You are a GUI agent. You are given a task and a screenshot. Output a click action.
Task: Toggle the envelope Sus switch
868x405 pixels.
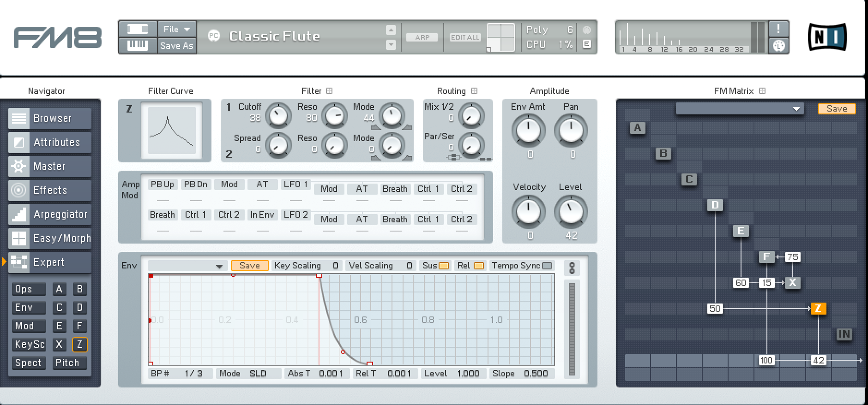(x=444, y=266)
